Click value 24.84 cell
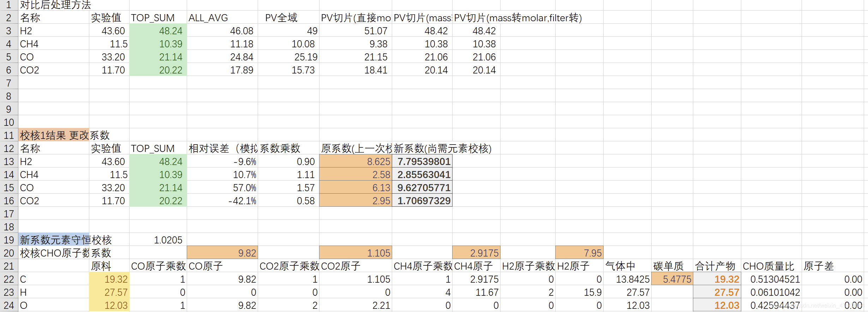Viewport: 868px width, 312px height. [222, 57]
